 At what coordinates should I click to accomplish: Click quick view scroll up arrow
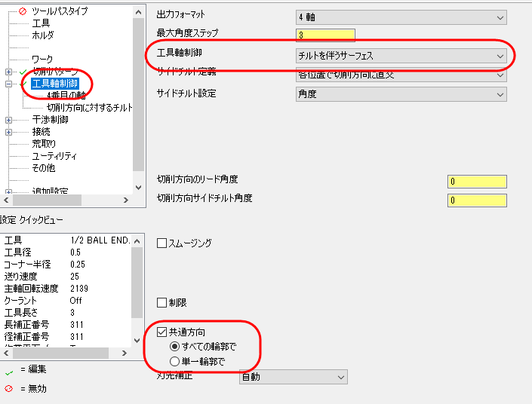pos(137,241)
